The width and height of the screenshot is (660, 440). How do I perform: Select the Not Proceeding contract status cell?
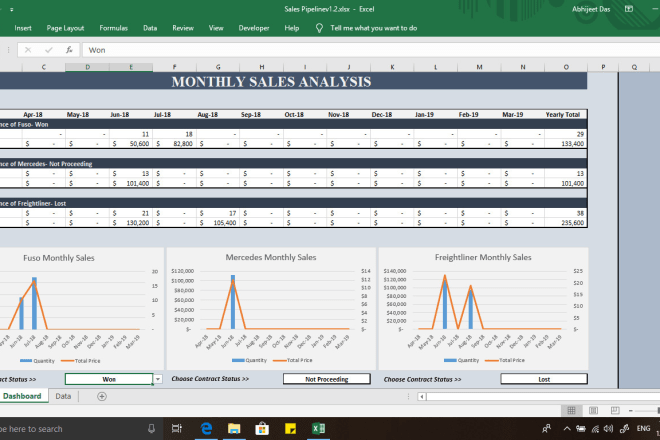[x=327, y=379]
